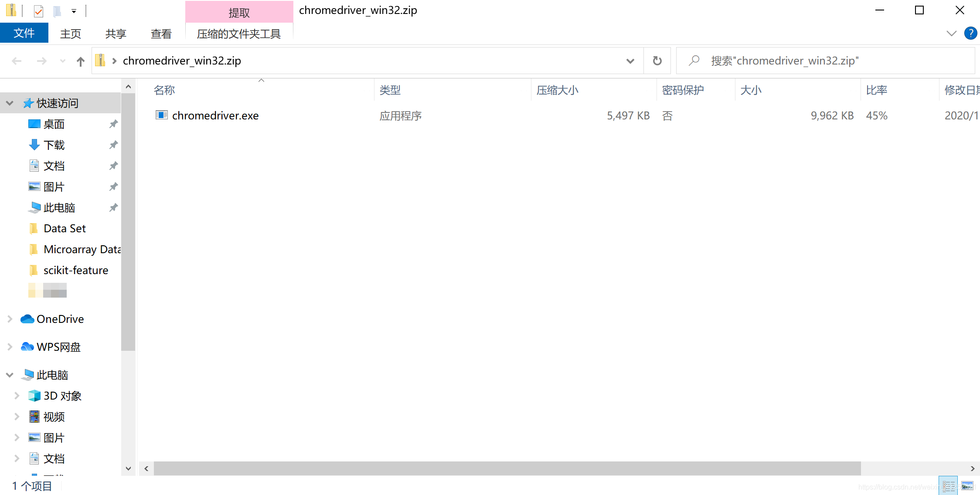Select the chromedriver.exe file
Viewport: 980px width, 495px height.
coord(215,115)
